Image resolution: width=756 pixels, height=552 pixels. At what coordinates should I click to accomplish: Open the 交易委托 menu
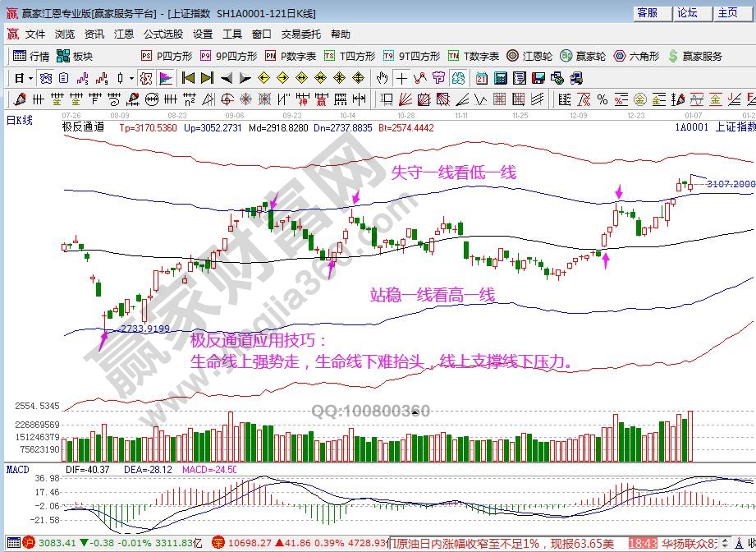click(300, 34)
